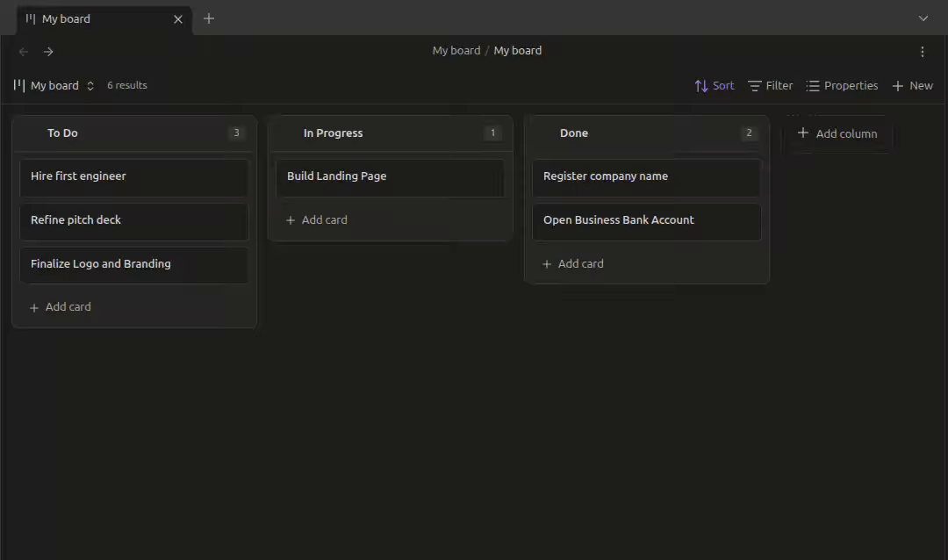Navigate forward with the right arrow
The image size is (948, 560).
point(48,52)
